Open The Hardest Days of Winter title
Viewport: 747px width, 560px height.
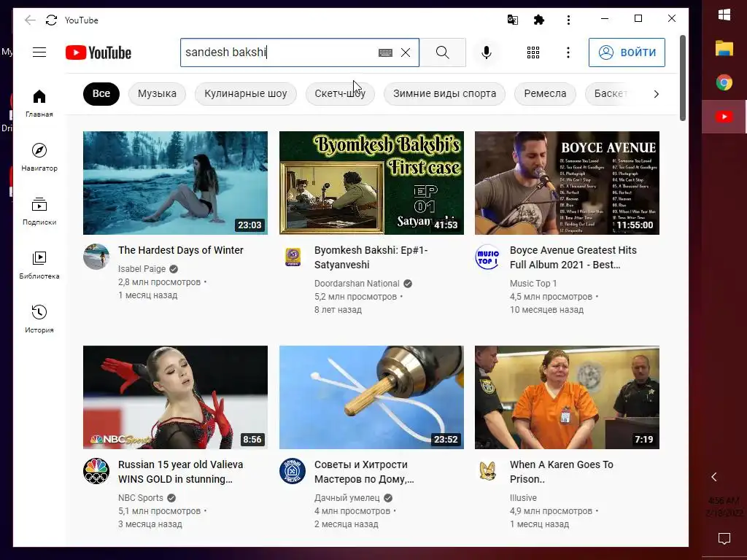181,250
